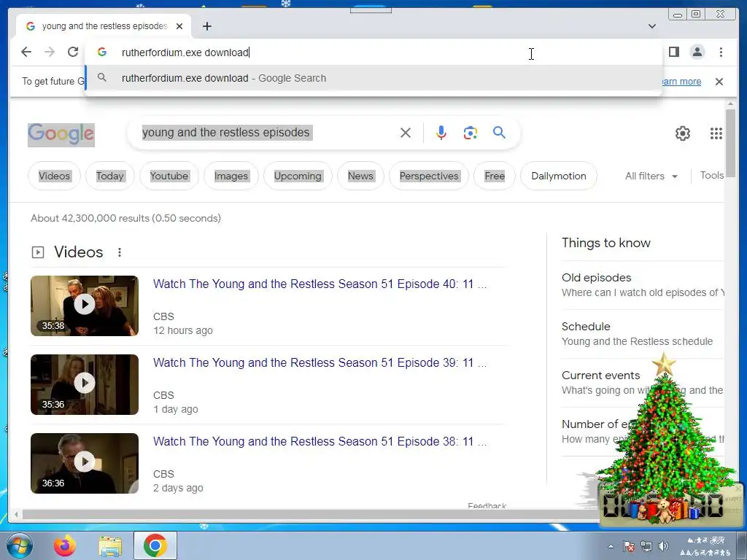Click the 'About 42,300,000 results' text

click(125, 218)
